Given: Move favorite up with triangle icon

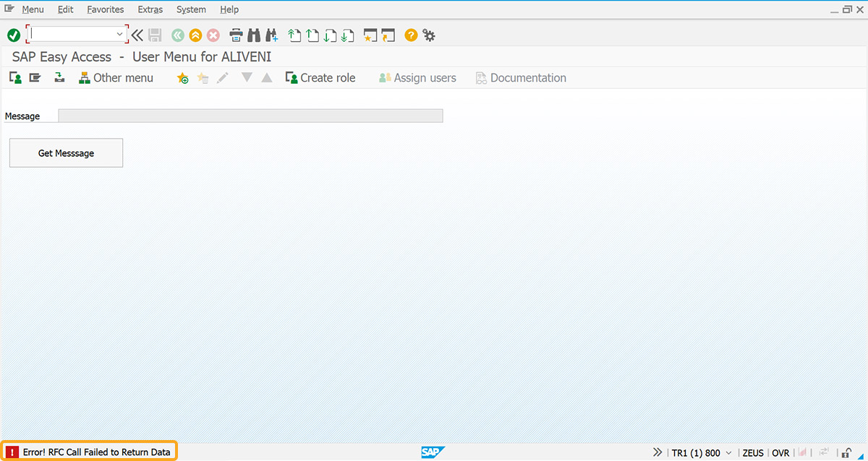Looking at the screenshot, I should click(267, 77).
